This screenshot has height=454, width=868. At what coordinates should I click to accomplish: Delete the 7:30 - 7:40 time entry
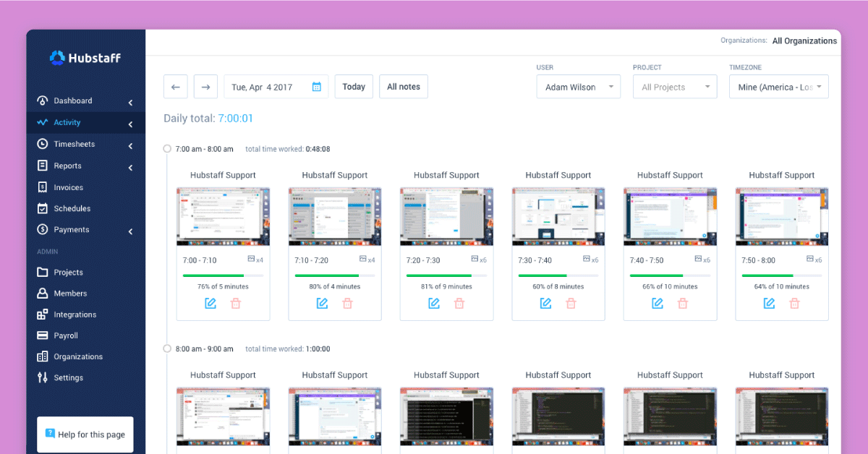pyautogui.click(x=571, y=304)
